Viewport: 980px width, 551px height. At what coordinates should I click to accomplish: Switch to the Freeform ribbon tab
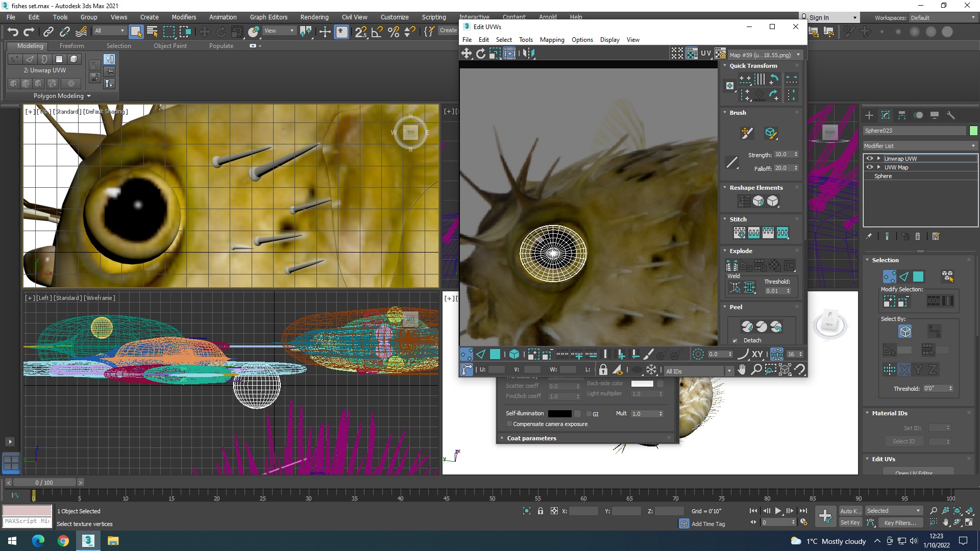(x=71, y=45)
